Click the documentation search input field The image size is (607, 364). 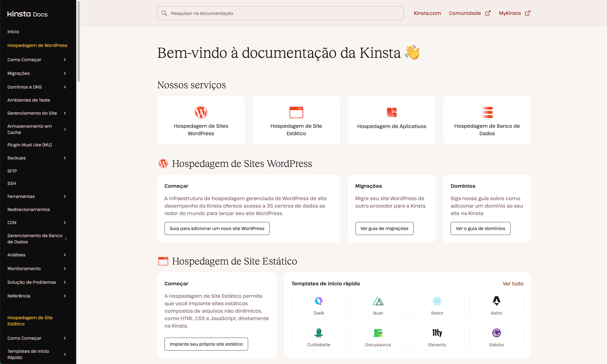[x=280, y=13]
